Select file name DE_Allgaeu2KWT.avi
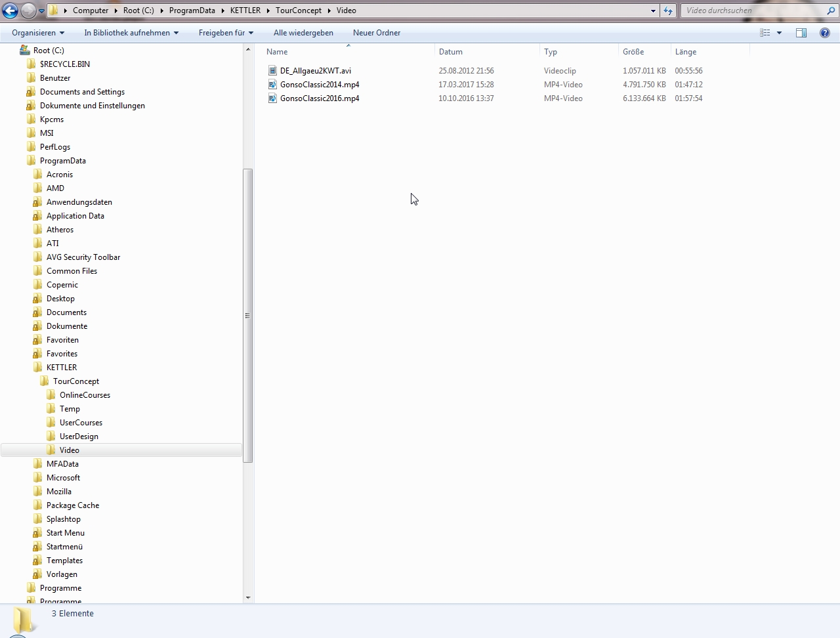The height and width of the screenshot is (638, 840). coord(316,71)
